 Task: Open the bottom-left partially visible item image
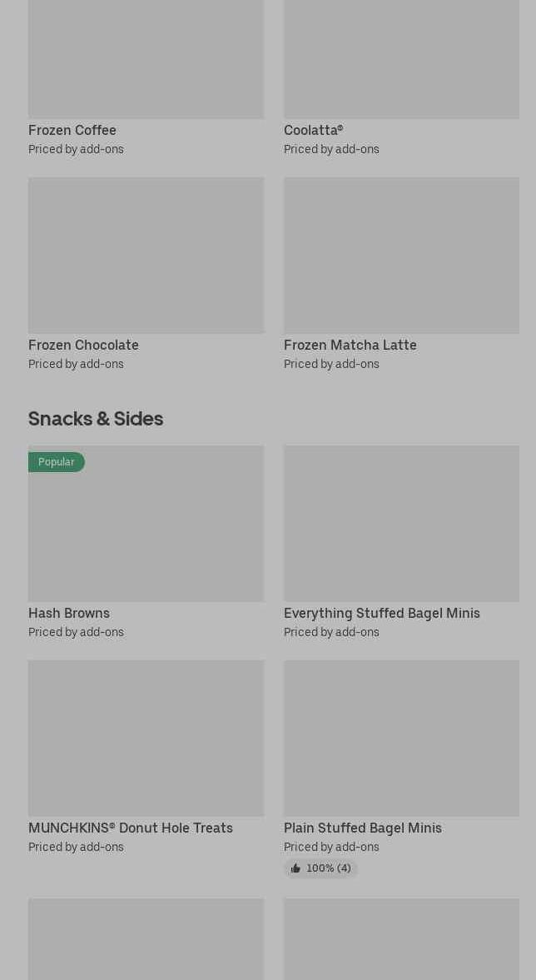(x=146, y=938)
